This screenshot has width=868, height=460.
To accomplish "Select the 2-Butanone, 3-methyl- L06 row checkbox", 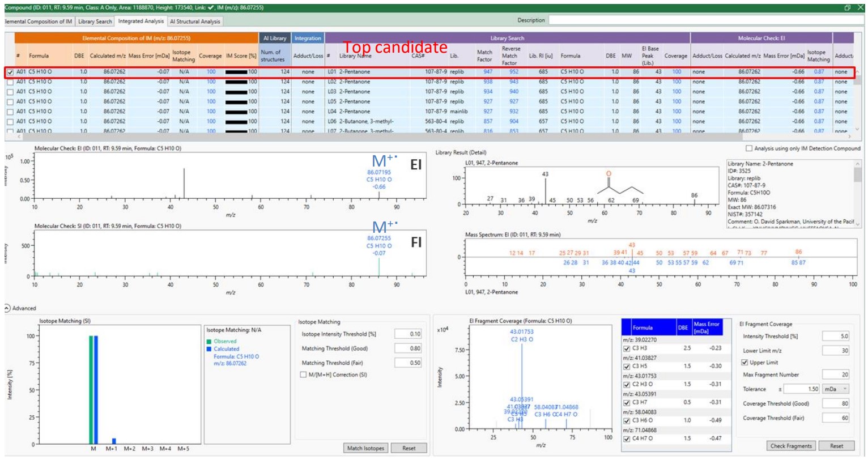I will [x=10, y=121].
